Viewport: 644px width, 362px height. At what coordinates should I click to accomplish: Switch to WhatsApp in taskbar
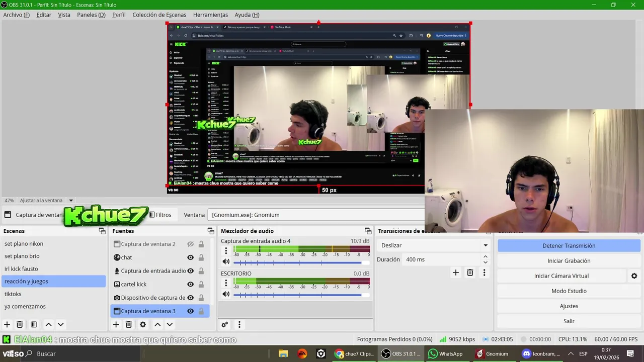[x=445, y=354]
